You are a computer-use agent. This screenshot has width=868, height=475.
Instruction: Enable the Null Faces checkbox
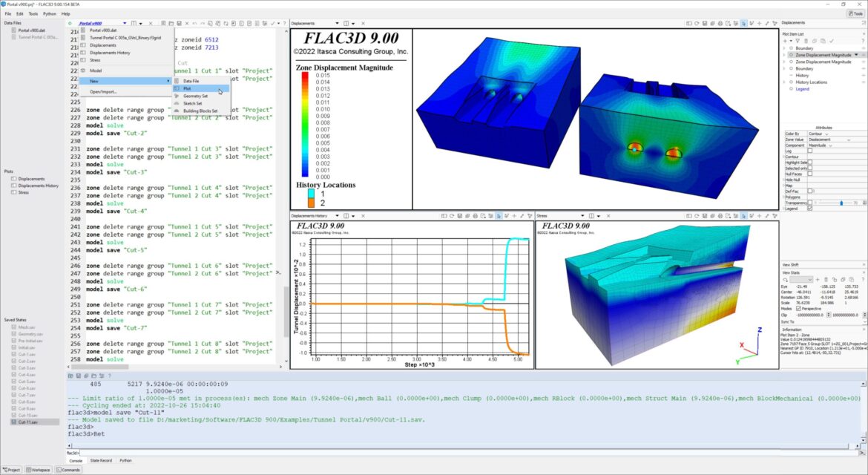point(809,174)
